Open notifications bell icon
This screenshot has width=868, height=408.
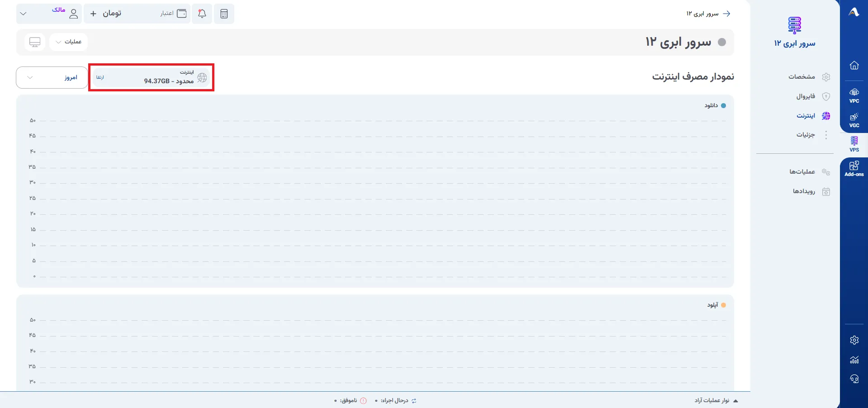(x=202, y=14)
